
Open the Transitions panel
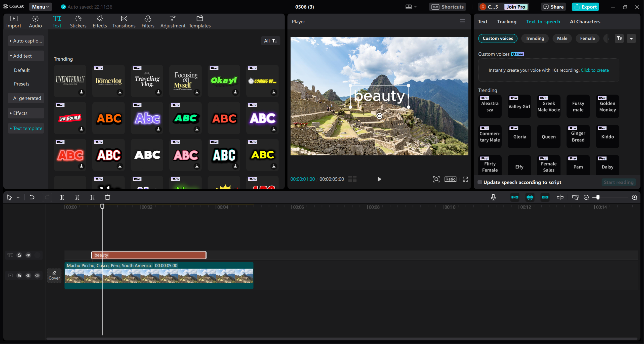(124, 21)
